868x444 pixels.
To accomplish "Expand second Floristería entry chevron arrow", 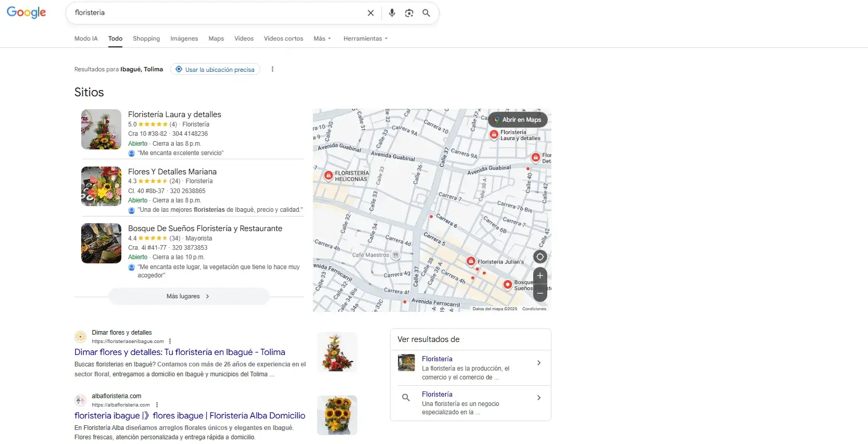I will [x=539, y=398].
